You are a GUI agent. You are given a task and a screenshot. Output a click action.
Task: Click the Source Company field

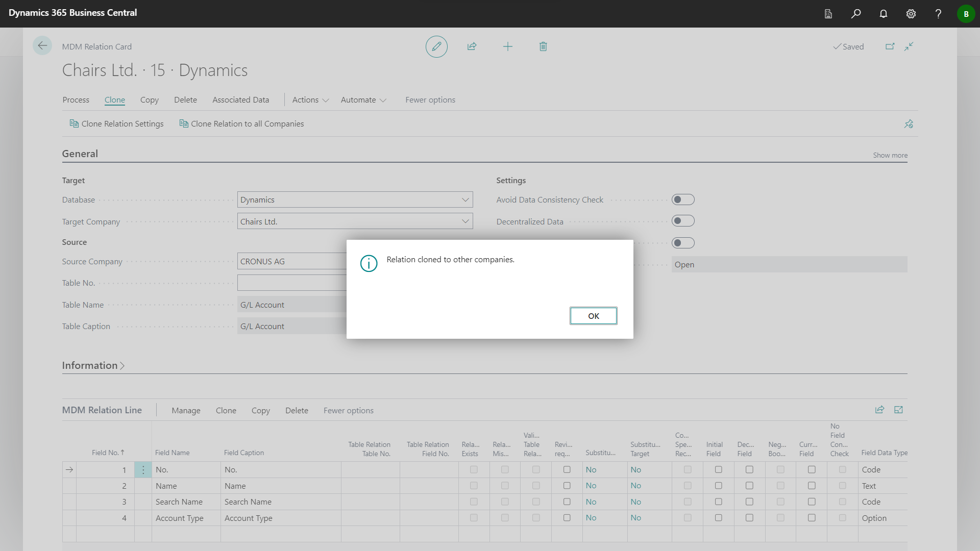pos(292,261)
